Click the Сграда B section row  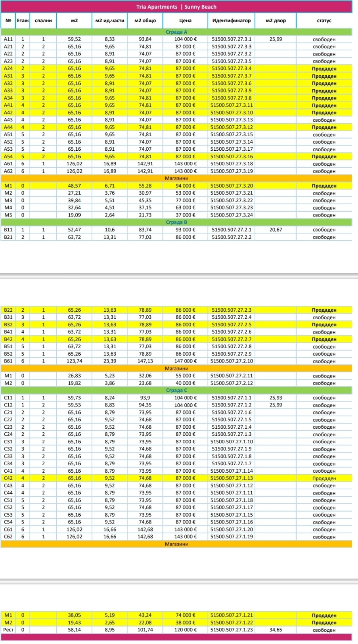(176, 222)
